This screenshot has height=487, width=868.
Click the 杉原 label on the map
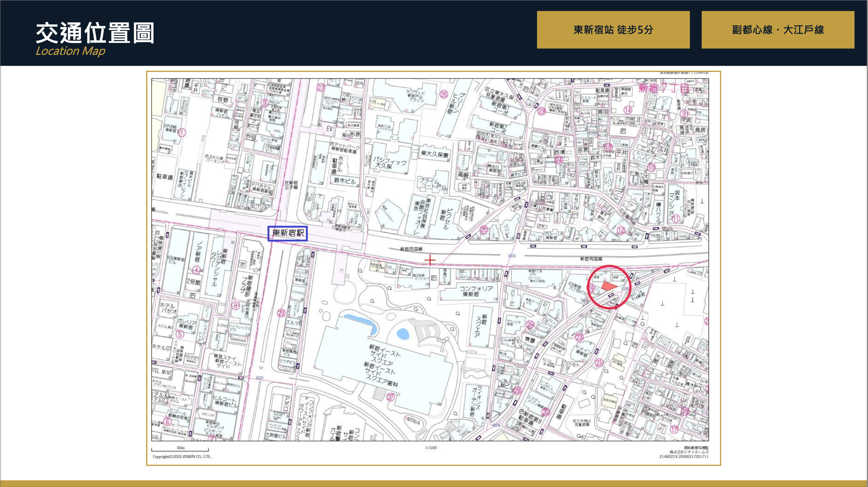(x=355, y=135)
